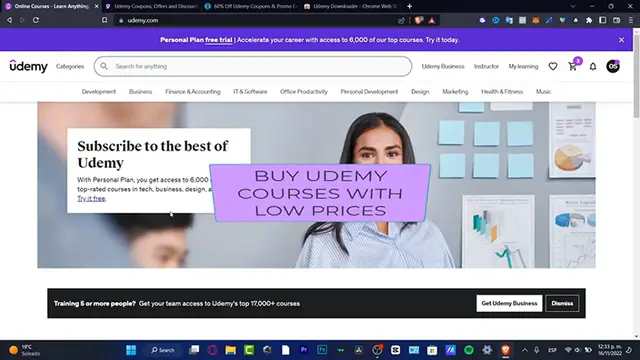Open the taskbar clock and date
The height and width of the screenshot is (360, 640).
pos(609,350)
